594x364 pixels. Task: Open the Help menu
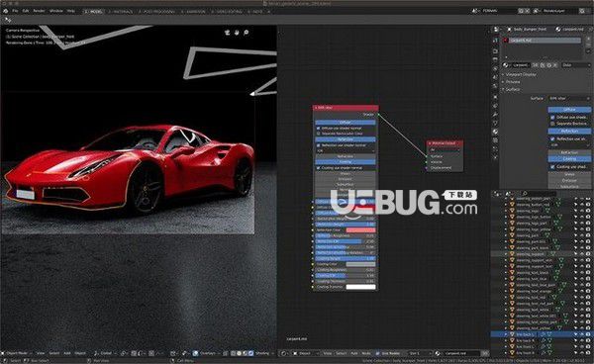pos(71,11)
